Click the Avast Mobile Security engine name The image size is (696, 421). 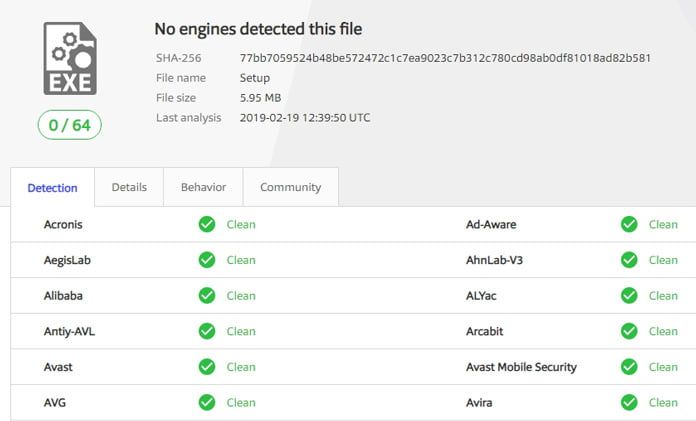click(521, 367)
